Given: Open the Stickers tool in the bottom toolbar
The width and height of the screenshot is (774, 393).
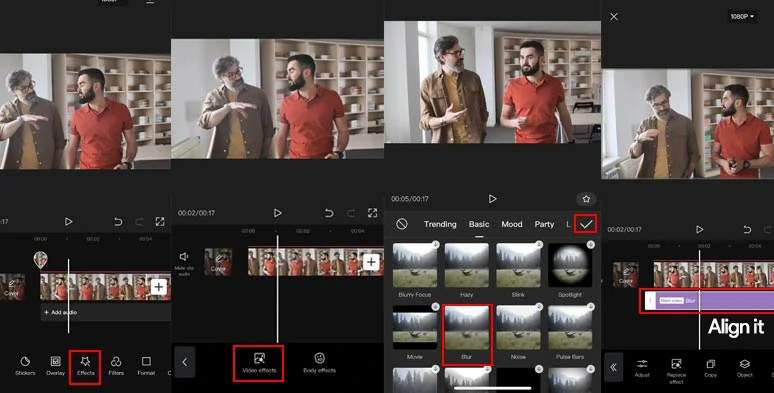Looking at the screenshot, I should click(x=25, y=366).
